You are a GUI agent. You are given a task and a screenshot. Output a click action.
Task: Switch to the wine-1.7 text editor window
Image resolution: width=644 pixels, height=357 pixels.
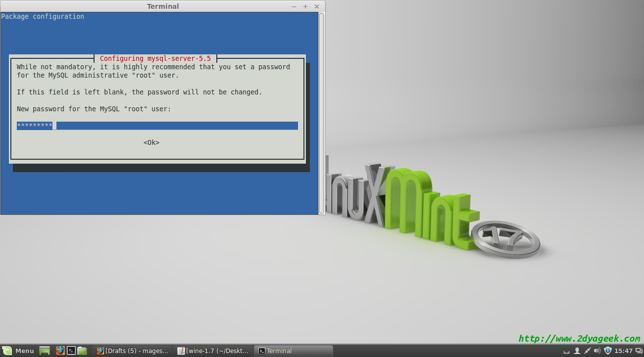point(213,351)
